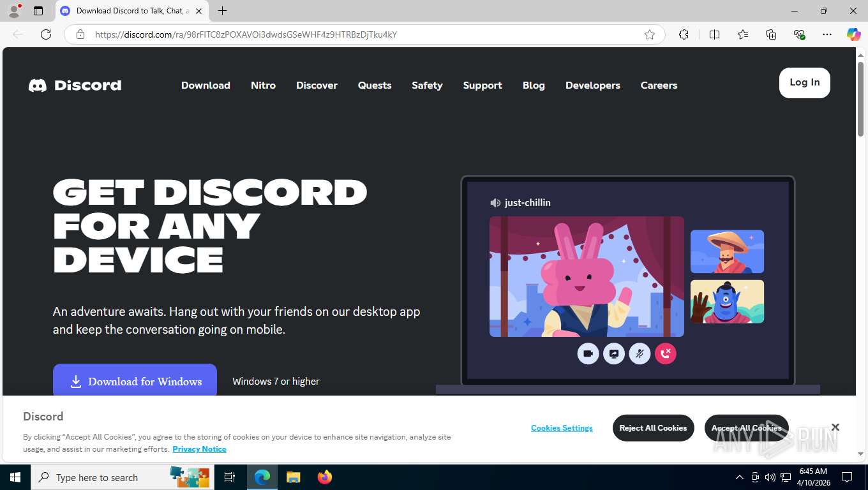Open Edge Settings and more menu

tap(827, 34)
